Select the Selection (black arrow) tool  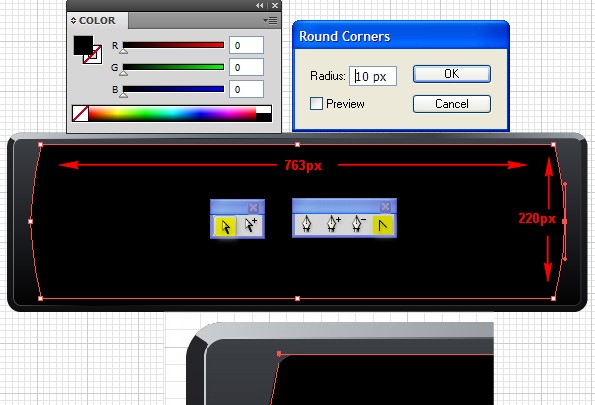tap(225, 227)
